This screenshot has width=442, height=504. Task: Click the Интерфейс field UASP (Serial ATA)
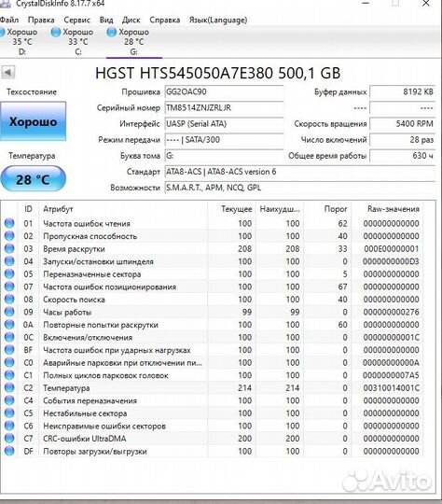pyautogui.click(x=224, y=124)
